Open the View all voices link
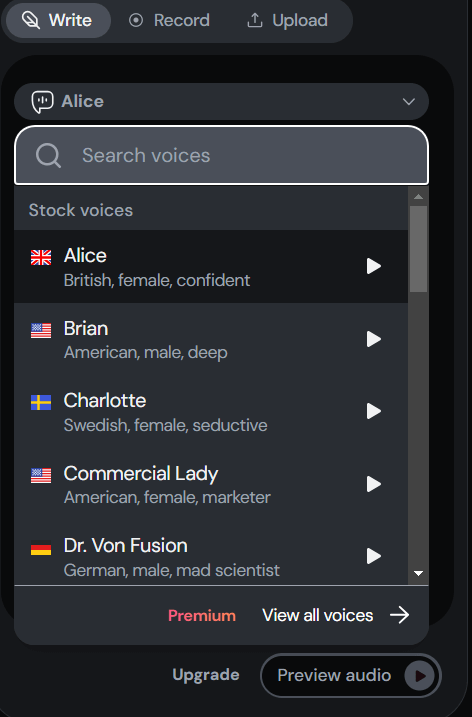472x717 pixels. tap(317, 615)
